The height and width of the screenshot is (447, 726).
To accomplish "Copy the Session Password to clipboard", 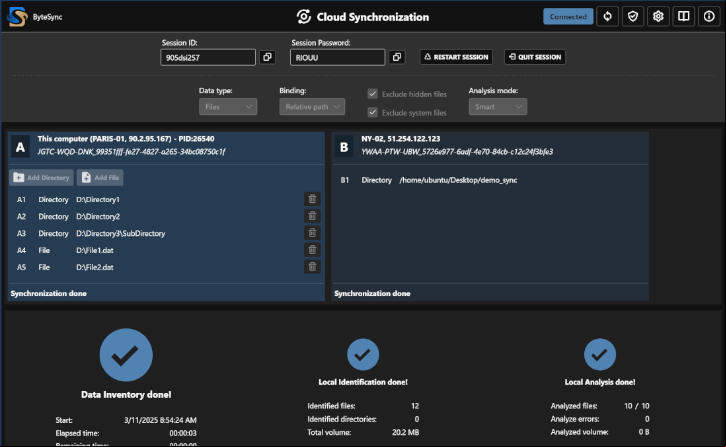I will coord(397,57).
